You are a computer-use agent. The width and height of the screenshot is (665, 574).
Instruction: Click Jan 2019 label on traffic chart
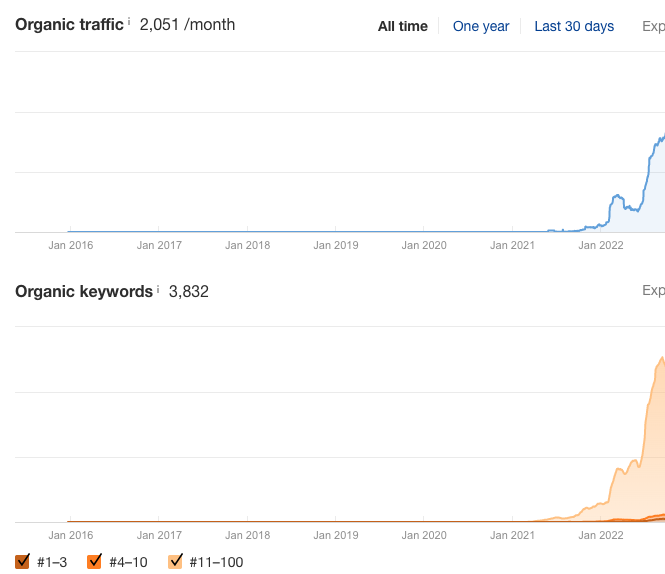point(335,245)
